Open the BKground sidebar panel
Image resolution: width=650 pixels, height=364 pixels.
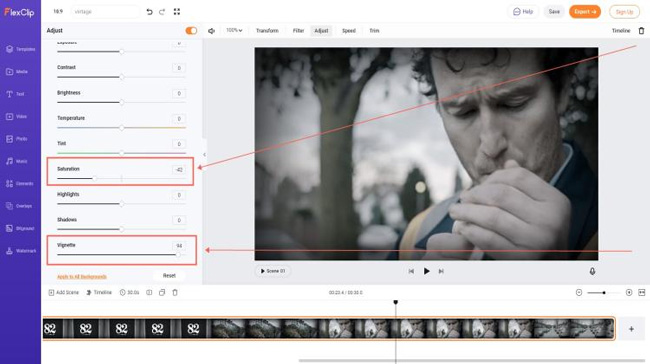[x=20, y=228]
